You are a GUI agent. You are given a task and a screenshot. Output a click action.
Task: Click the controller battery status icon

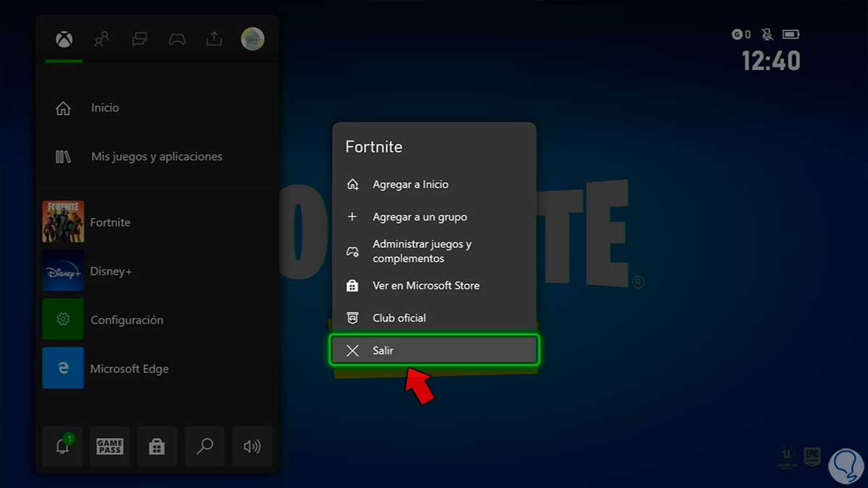[x=791, y=34]
